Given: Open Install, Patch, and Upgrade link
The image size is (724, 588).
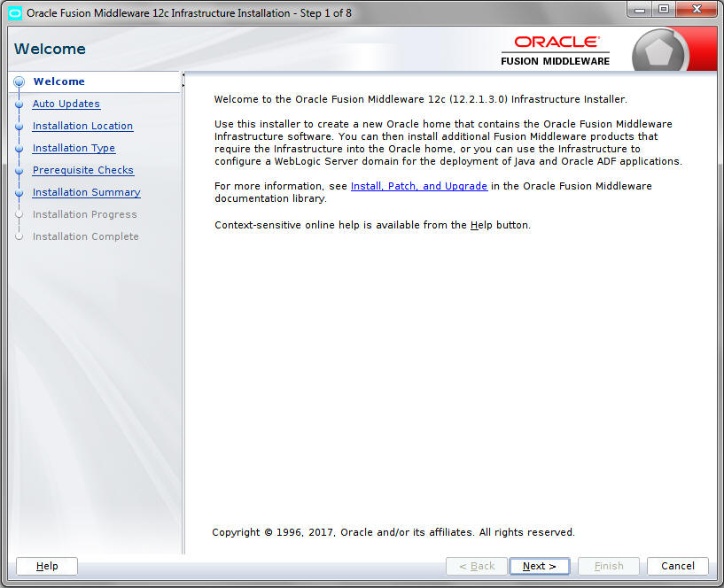Looking at the screenshot, I should [x=419, y=186].
